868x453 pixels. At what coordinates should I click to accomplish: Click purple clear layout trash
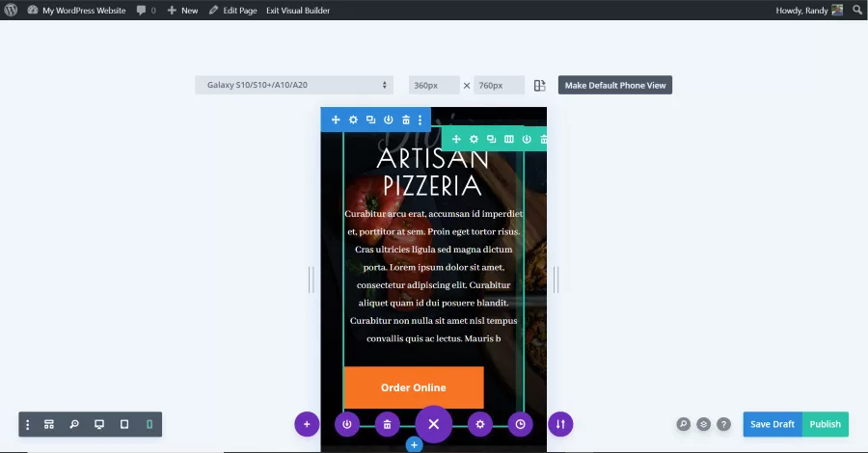(388, 424)
